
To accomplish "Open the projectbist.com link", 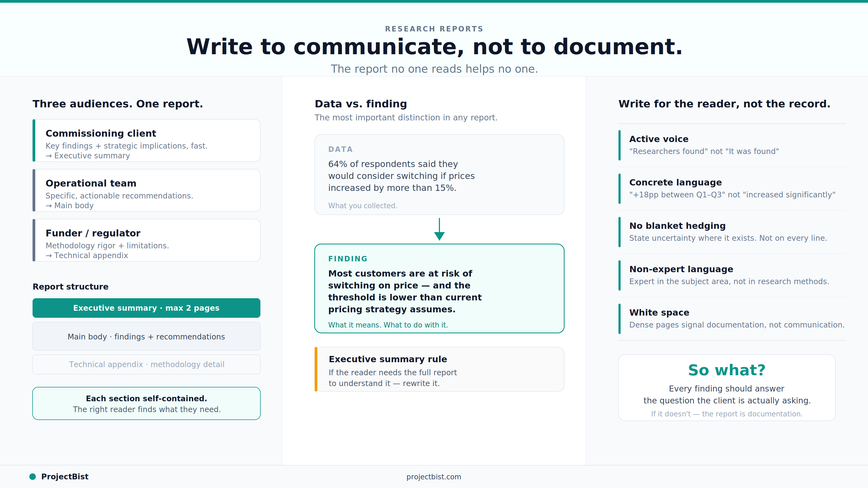I will coord(434,477).
